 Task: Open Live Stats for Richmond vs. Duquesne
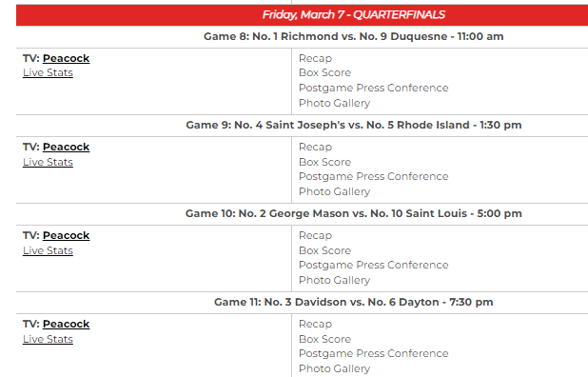48,72
